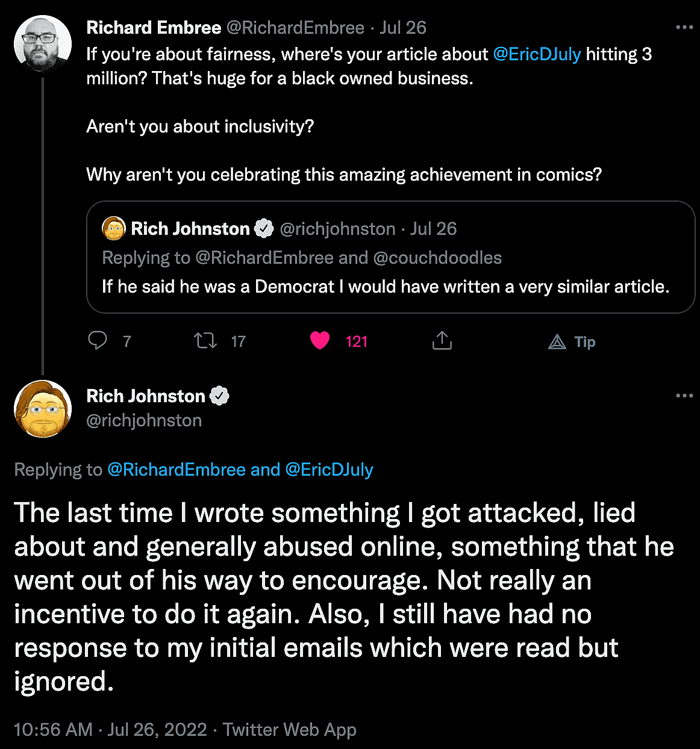Unlike the tweet via the pink heart
Viewport: 700px width, 749px height.
pos(320,341)
